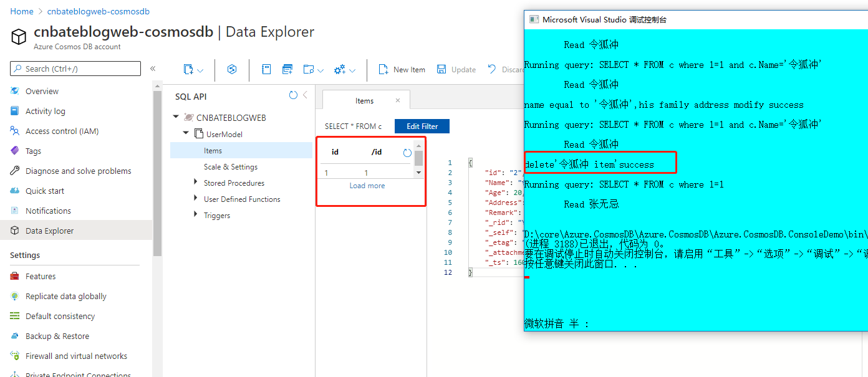Click the Load more link

(367, 186)
